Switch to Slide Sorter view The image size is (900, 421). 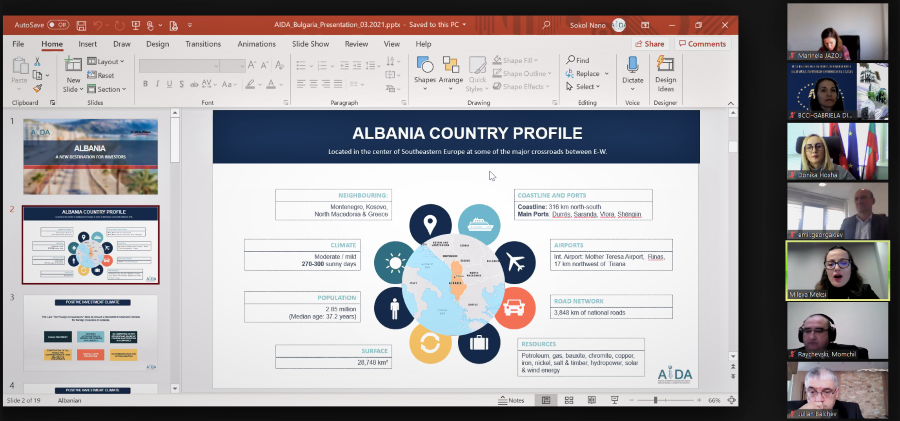coord(569,400)
